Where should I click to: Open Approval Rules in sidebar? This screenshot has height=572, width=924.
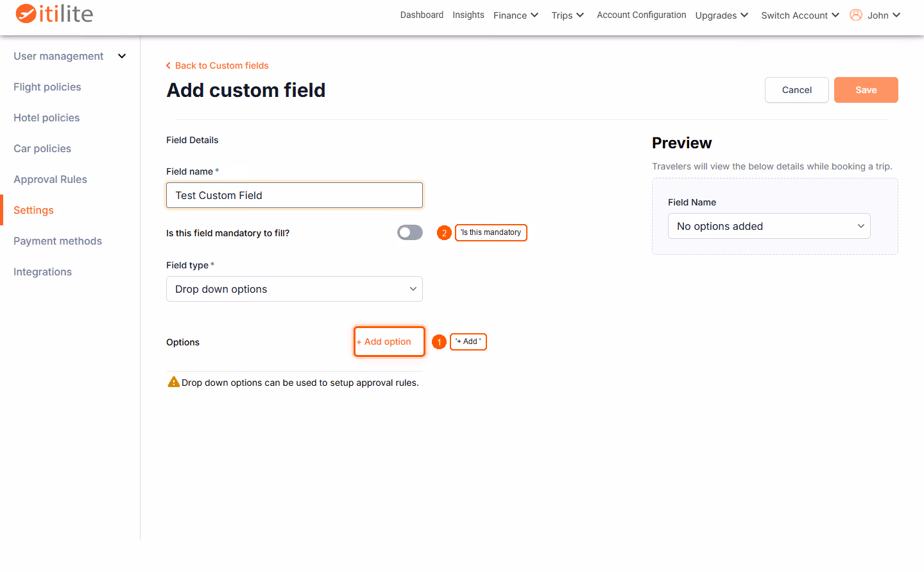tap(50, 179)
